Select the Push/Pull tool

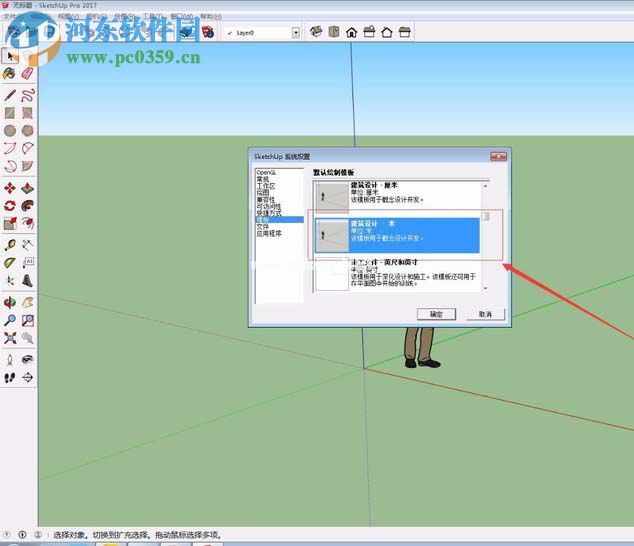point(28,187)
